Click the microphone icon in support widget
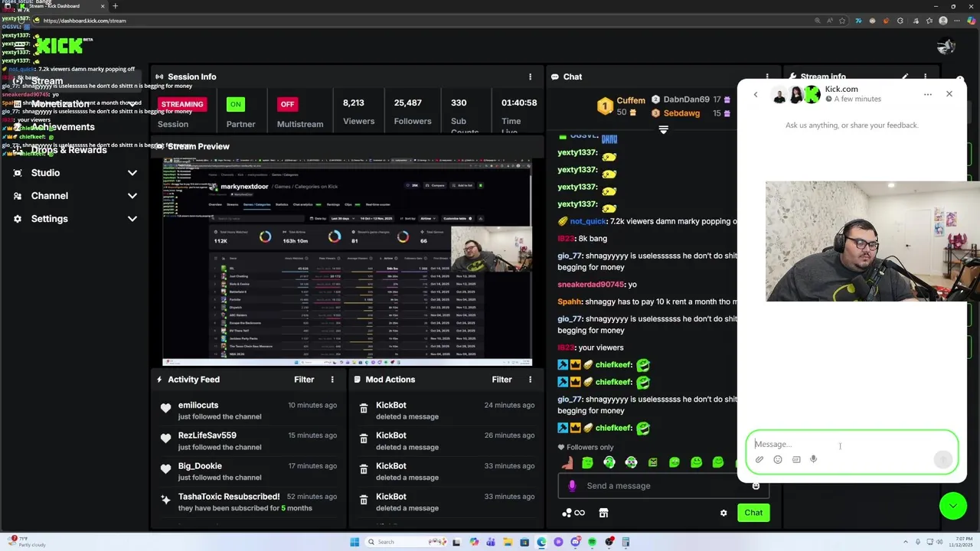The width and height of the screenshot is (980, 551). [x=814, y=459]
